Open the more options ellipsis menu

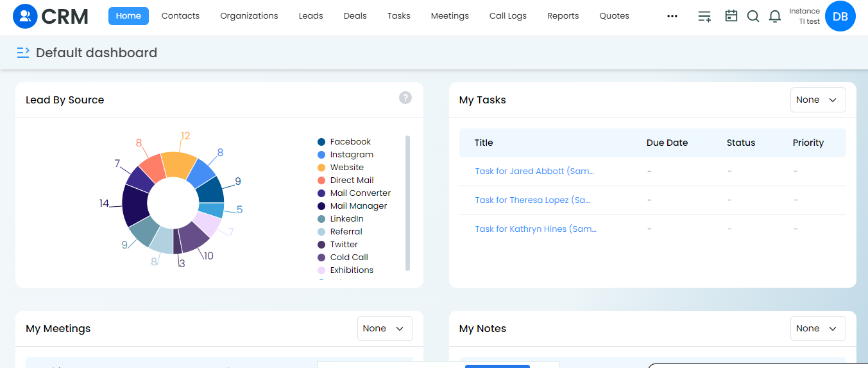(x=672, y=16)
